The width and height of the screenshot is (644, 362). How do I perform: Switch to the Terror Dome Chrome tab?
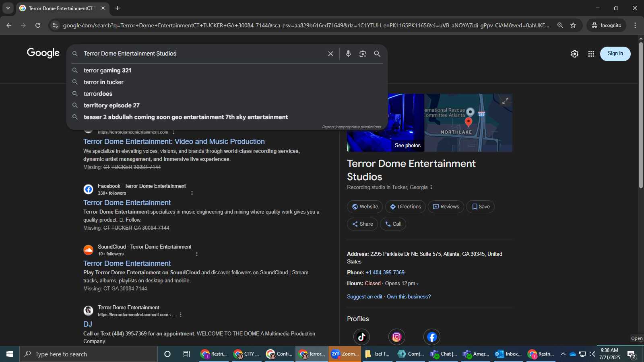(62, 8)
